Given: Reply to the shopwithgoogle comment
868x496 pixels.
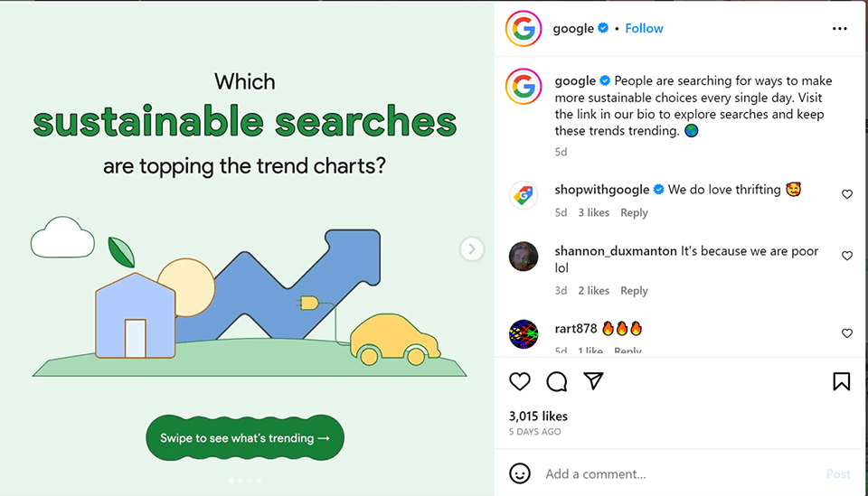Looking at the screenshot, I should click(x=634, y=213).
